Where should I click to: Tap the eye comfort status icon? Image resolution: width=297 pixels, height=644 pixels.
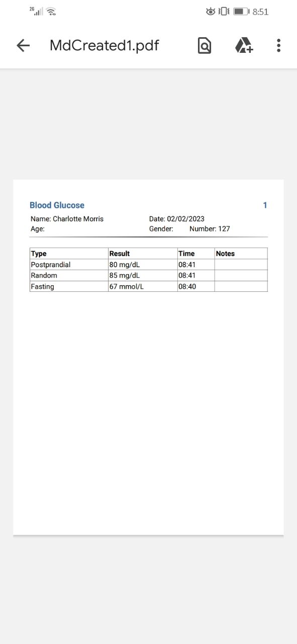click(x=211, y=12)
